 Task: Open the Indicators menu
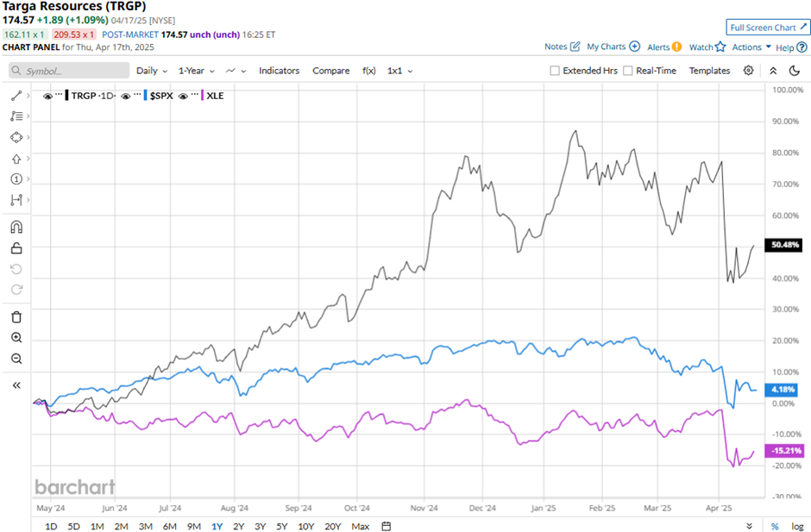[x=280, y=71]
